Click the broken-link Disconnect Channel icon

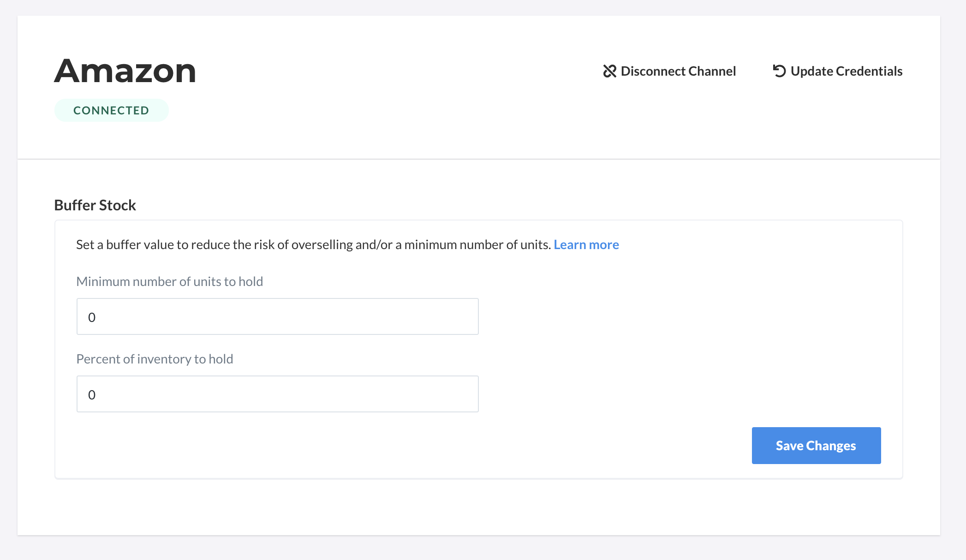[609, 71]
